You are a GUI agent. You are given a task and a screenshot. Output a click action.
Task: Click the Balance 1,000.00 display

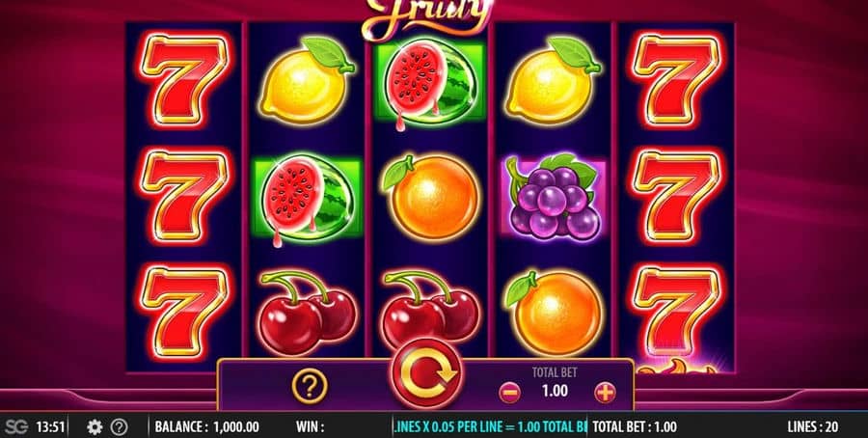coord(206,427)
